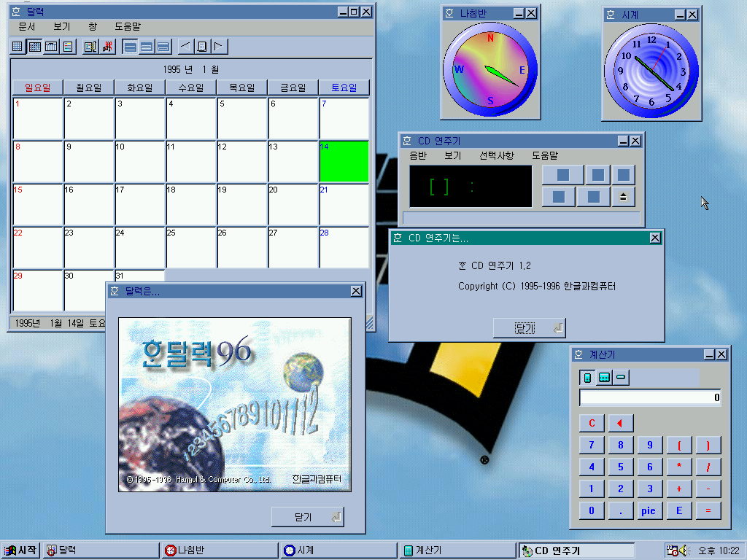Image resolution: width=747 pixels, height=560 pixels.
Task: Click the CD player eject button
Action: [x=623, y=197]
